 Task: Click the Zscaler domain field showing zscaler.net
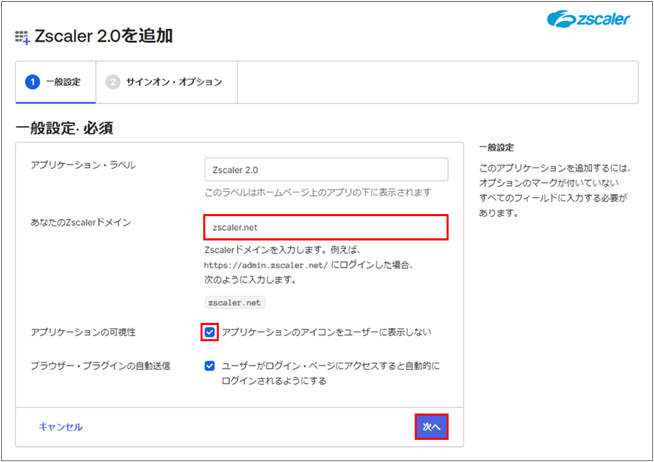[x=326, y=227]
